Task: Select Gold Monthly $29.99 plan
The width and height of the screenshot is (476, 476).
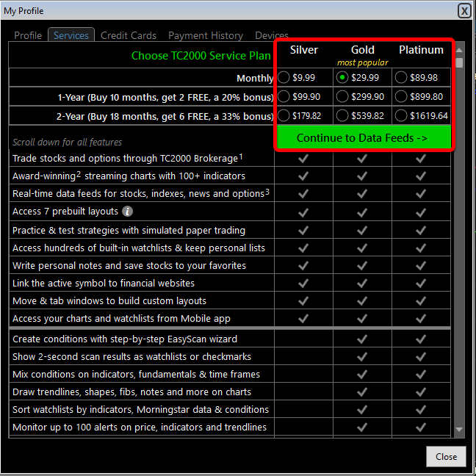Action: (342, 77)
